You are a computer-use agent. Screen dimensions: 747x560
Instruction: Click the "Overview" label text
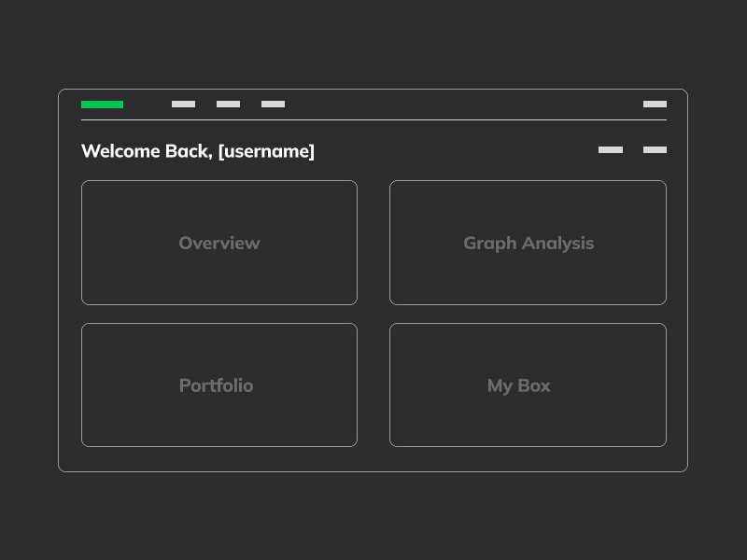[x=219, y=243]
